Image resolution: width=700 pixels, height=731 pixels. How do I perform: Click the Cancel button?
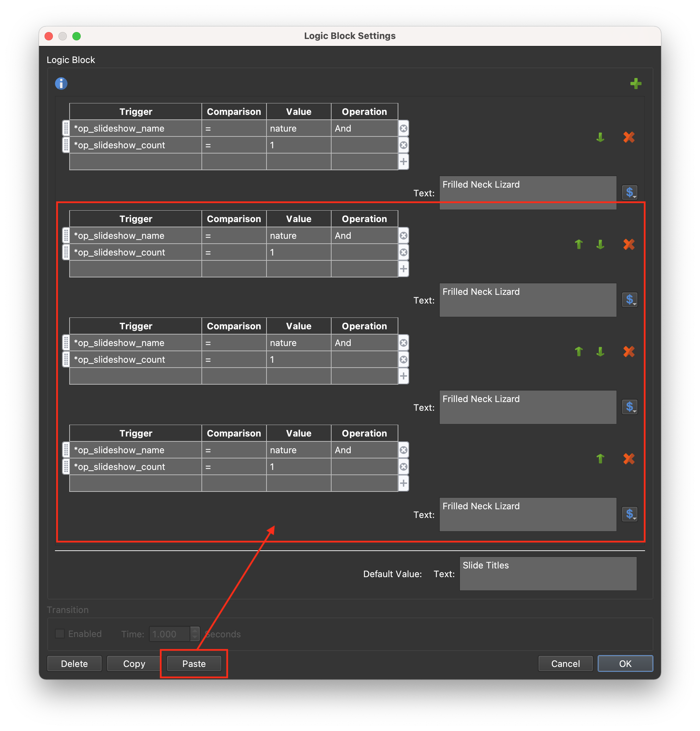coord(565,663)
